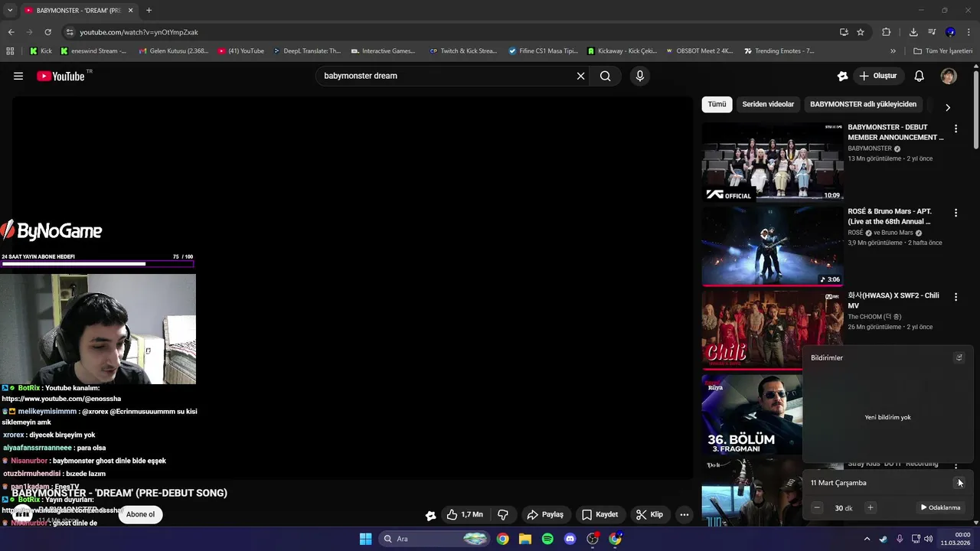The height and width of the screenshot is (551, 980).
Task: Select the Tümü filter chip
Action: (717, 104)
